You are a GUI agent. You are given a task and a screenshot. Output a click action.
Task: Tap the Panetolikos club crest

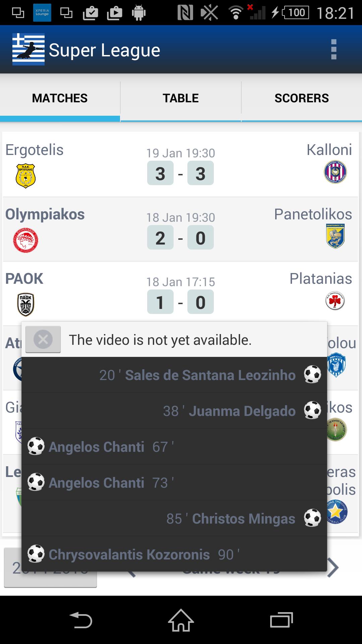[x=335, y=236]
